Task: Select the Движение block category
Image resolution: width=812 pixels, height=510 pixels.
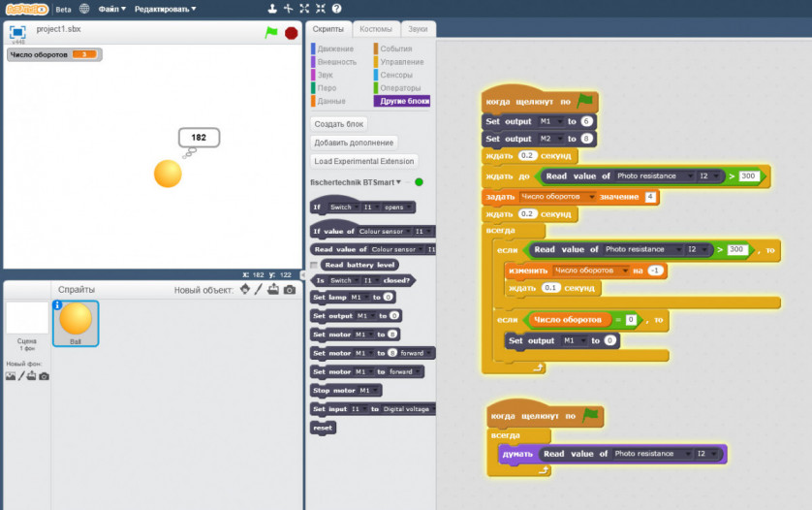Action: (x=333, y=48)
